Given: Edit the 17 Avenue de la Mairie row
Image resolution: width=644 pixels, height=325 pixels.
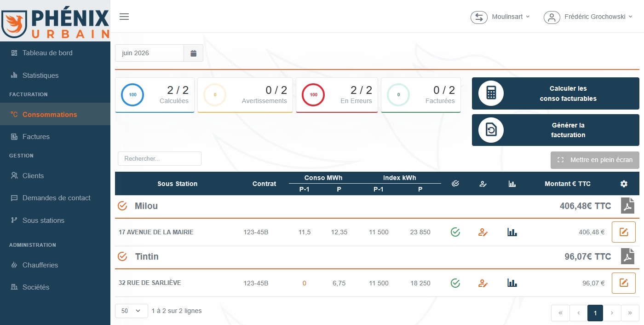Looking at the screenshot, I should pyautogui.click(x=624, y=232).
